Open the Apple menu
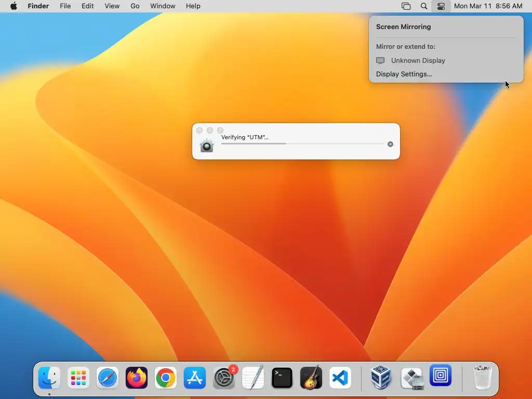 (14, 6)
